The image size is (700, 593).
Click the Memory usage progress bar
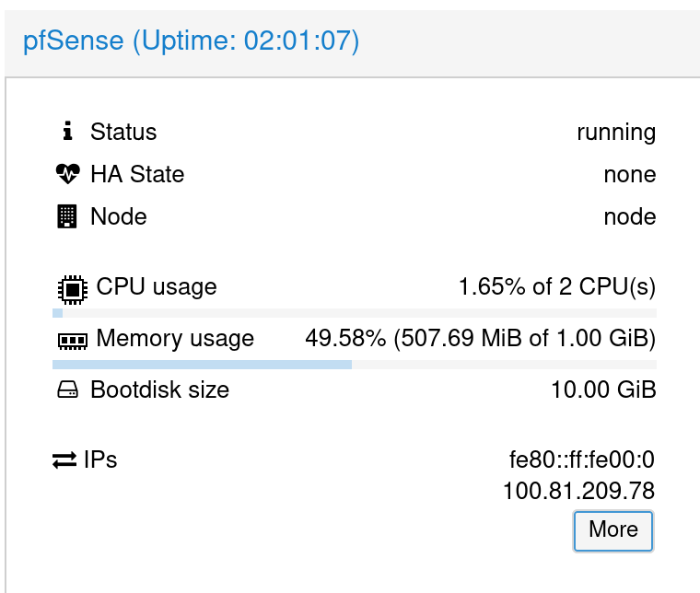tap(354, 365)
